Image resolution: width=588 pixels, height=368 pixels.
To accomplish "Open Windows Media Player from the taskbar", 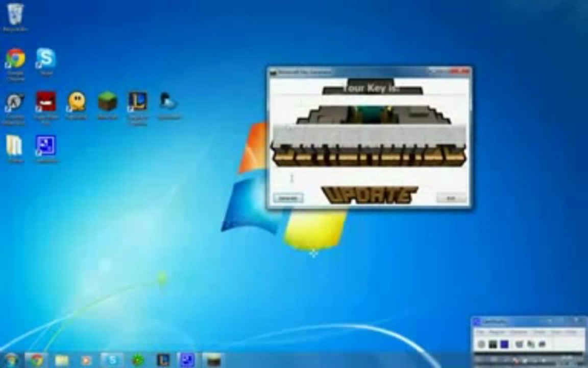I will (x=86, y=360).
